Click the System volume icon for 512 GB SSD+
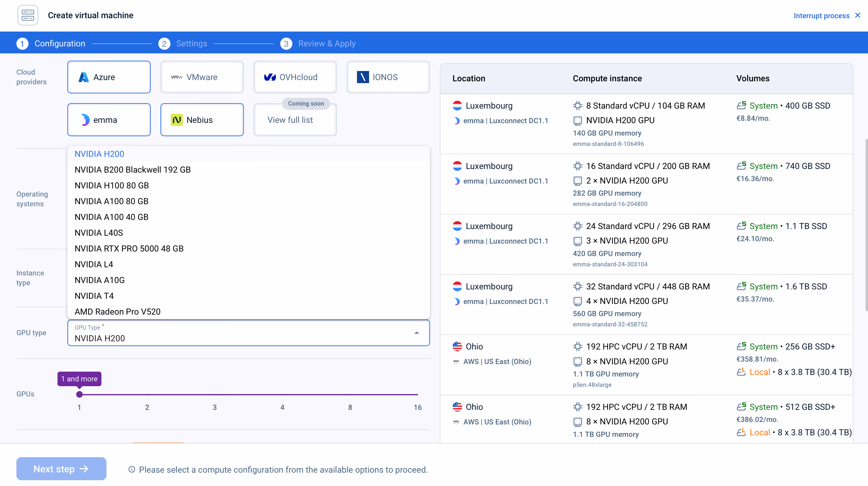Screen dimensions: 868x486 click(741, 407)
